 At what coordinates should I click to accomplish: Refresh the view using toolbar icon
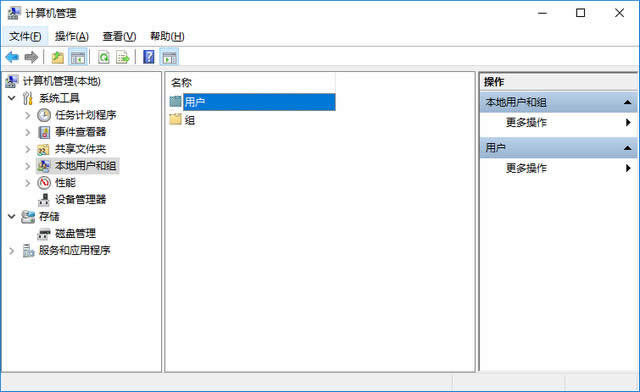pos(104,57)
